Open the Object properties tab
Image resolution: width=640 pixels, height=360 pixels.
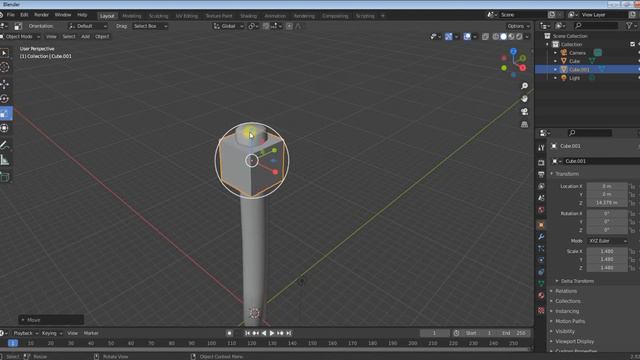[541, 225]
